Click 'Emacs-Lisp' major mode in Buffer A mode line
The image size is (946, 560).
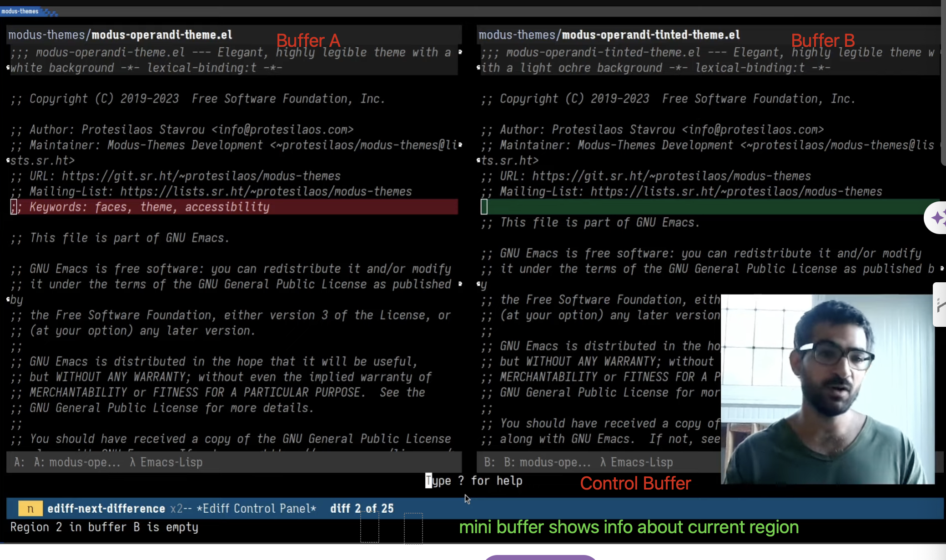click(x=171, y=462)
